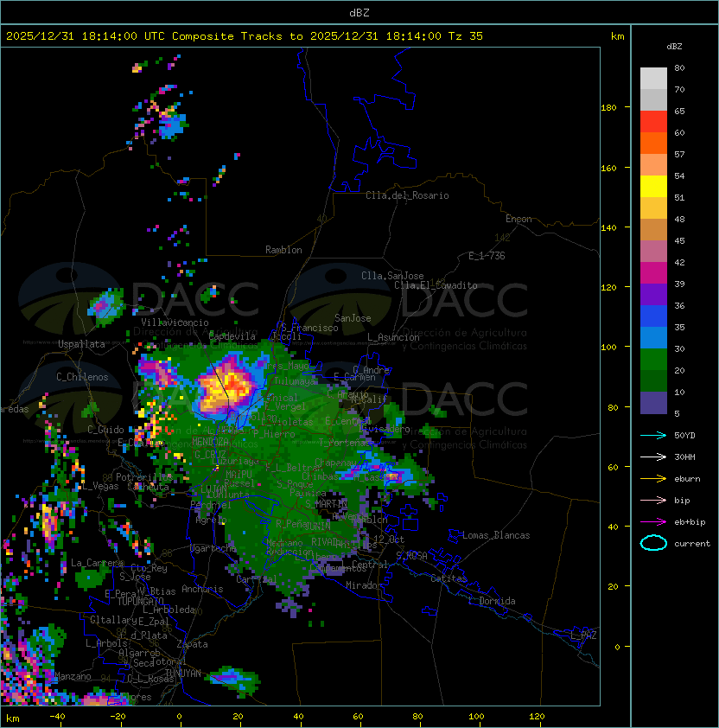This screenshot has width=719, height=728.
Task: Click the dBZ heading above the color scale
Action: click(x=674, y=47)
